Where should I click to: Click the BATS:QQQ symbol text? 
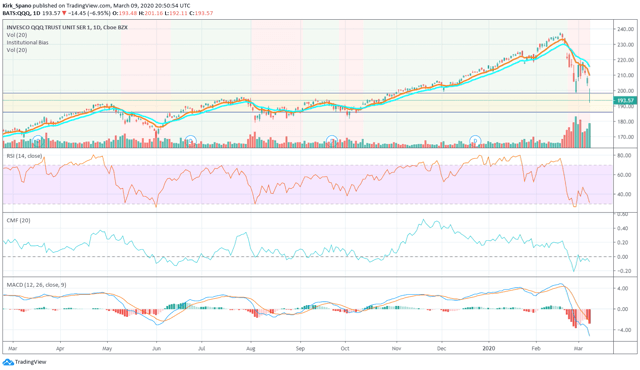16,13
